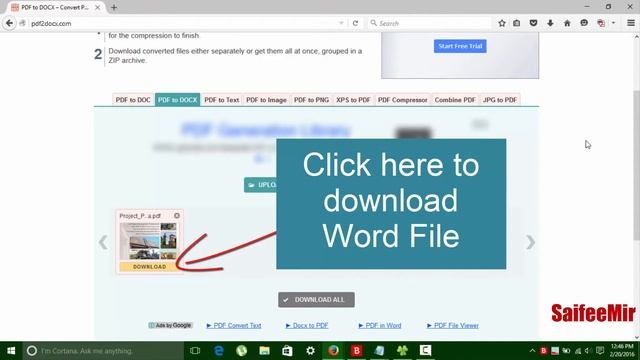The width and height of the screenshot is (640, 360).
Task: Open the bookmarks list icon
Action: click(x=517, y=23)
